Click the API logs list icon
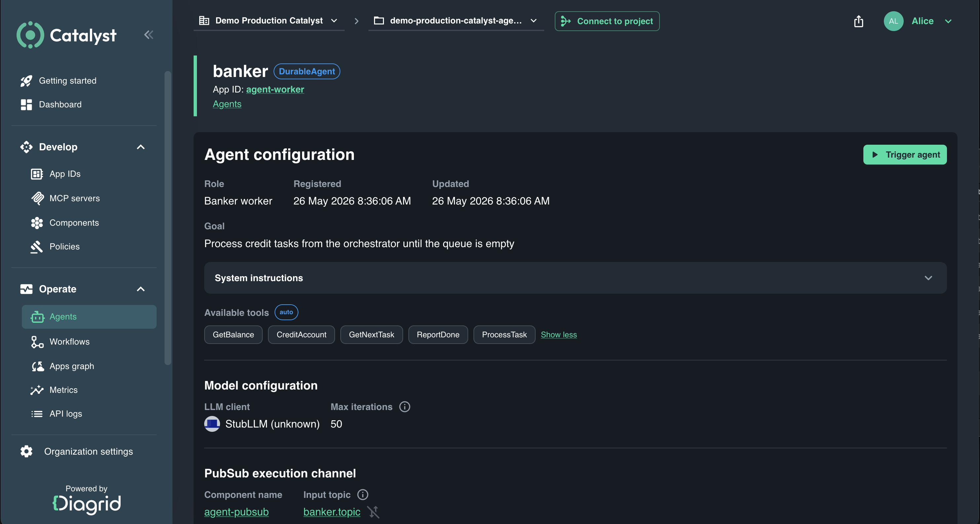Image resolution: width=980 pixels, height=524 pixels. pos(37,414)
